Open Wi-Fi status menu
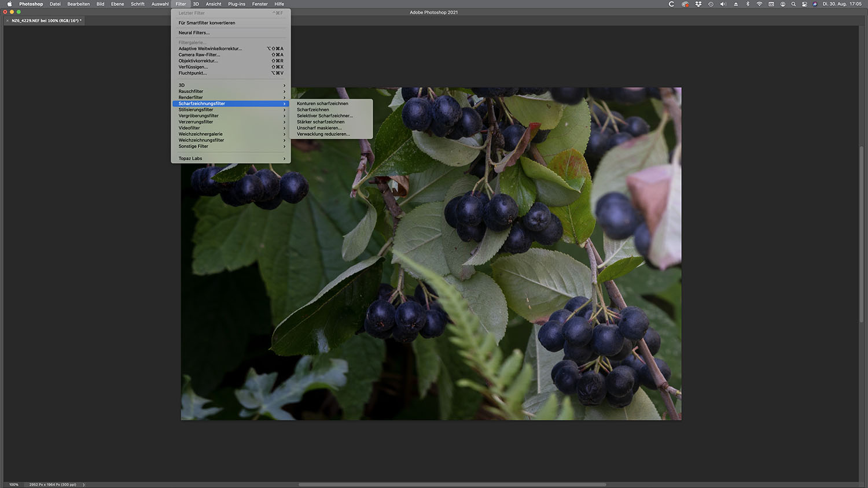Screen dimensions: 868x488 [x=759, y=4]
